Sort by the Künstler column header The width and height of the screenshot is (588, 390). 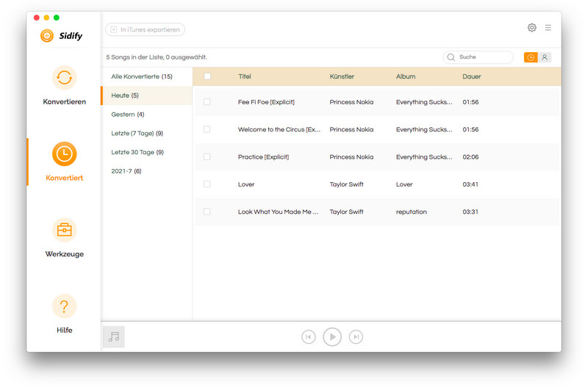point(342,76)
